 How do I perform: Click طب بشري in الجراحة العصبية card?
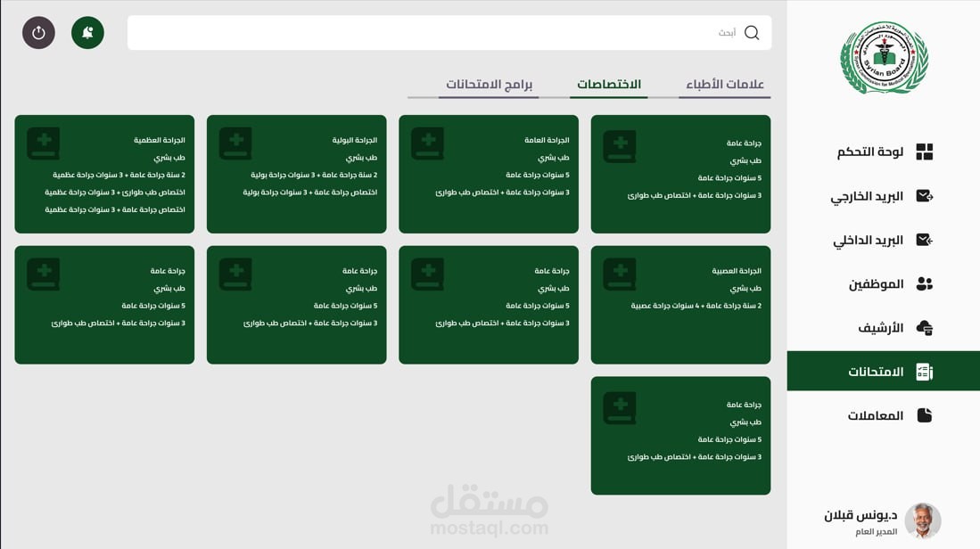[745, 289]
